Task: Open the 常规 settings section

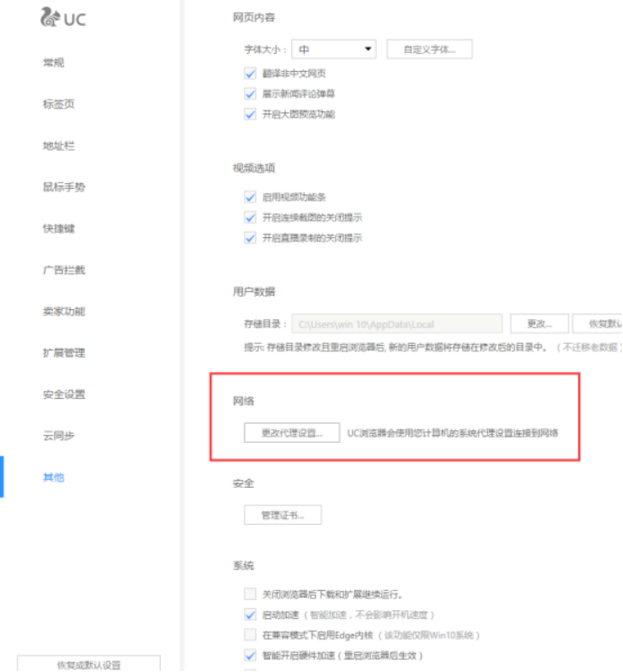Action: tap(53, 63)
